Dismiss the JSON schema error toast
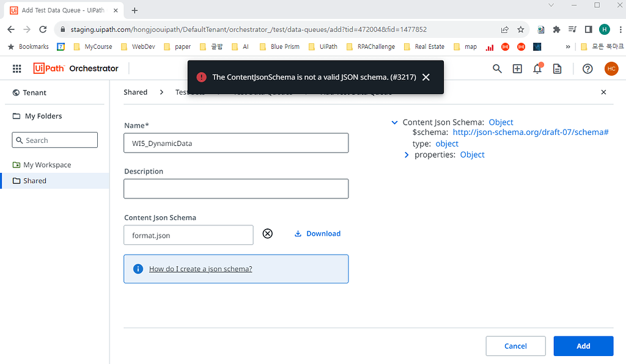 (426, 77)
